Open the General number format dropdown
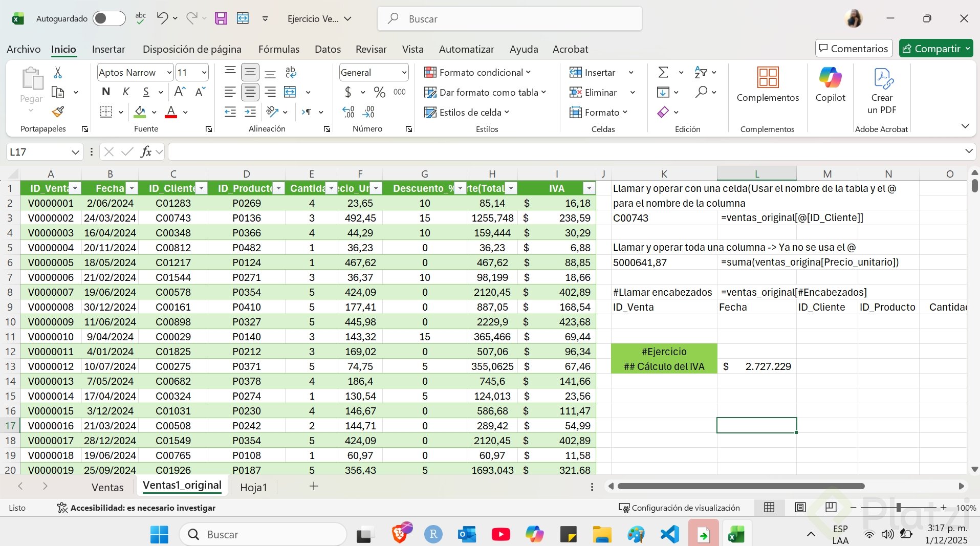This screenshot has width=980, height=546. point(404,73)
